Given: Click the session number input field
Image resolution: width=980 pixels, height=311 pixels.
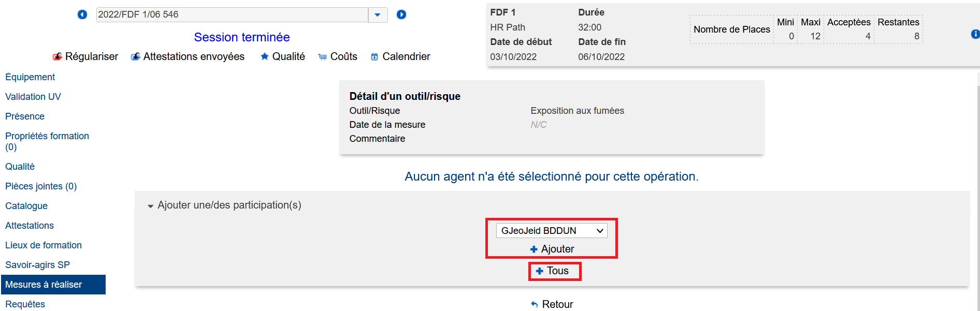Looking at the screenshot, I should pyautogui.click(x=232, y=14).
